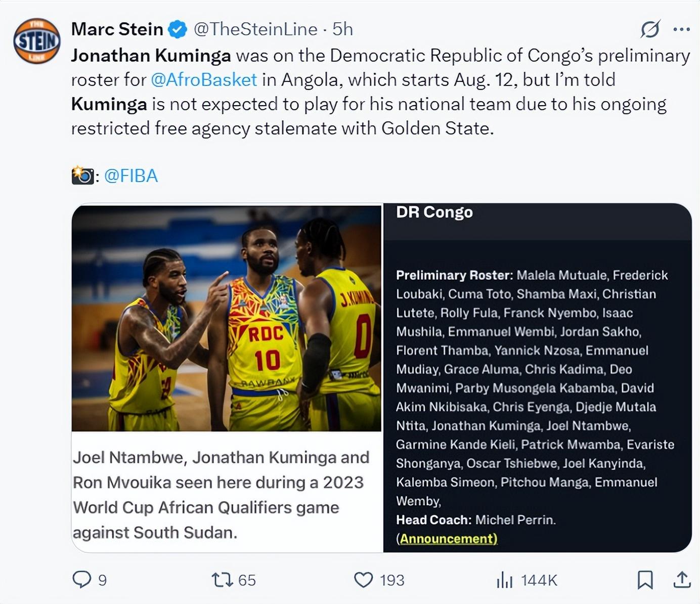Image resolution: width=700 pixels, height=604 pixels.
Task: Open the 5h tweet timestamp
Action: (342, 29)
